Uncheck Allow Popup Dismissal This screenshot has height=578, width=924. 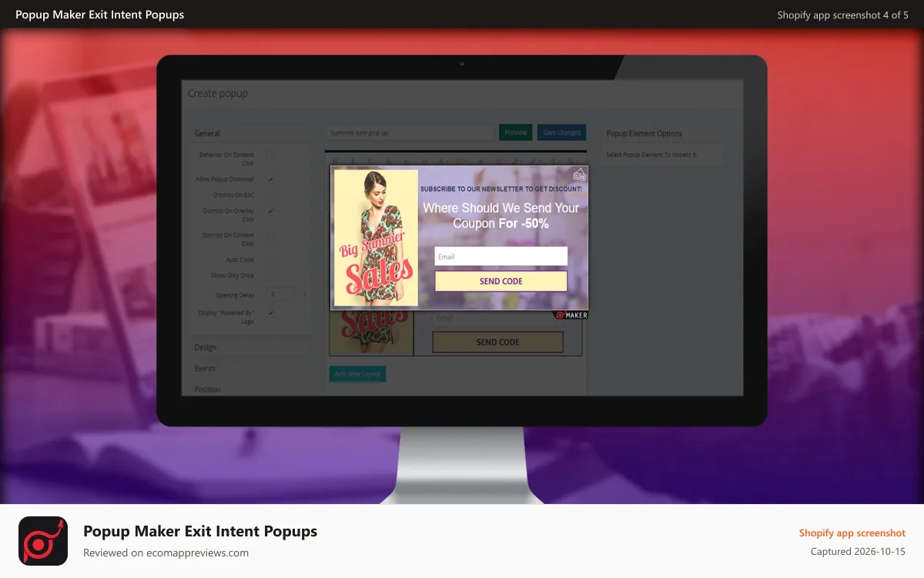pos(271,179)
